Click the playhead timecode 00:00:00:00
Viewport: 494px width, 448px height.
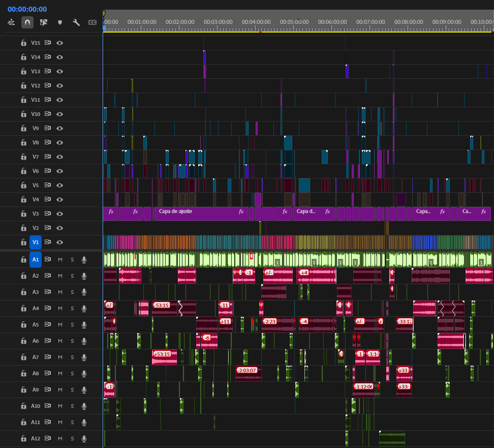pos(27,9)
